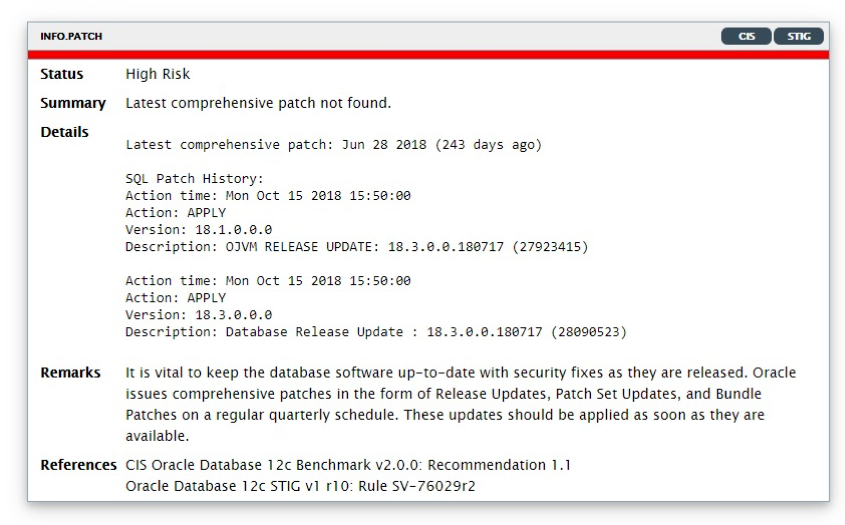Viewport: 845px width, 525px height.
Task: Select the High Risk status value
Action: click(157, 74)
